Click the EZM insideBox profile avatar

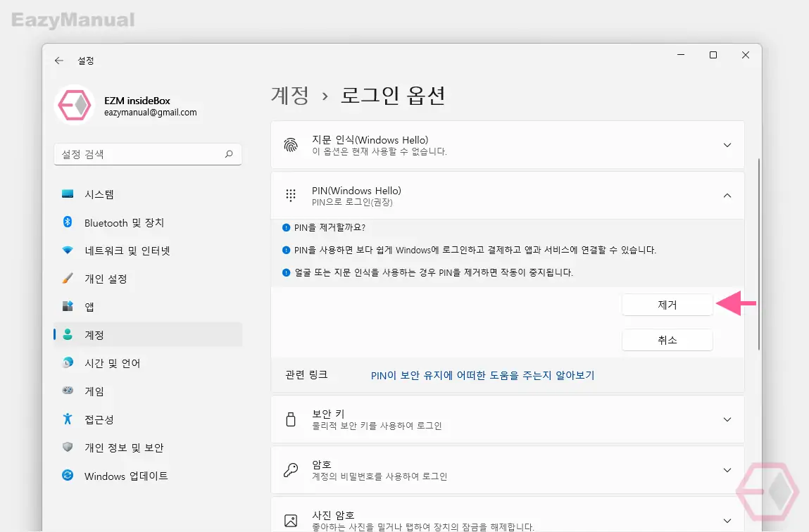coord(75,105)
